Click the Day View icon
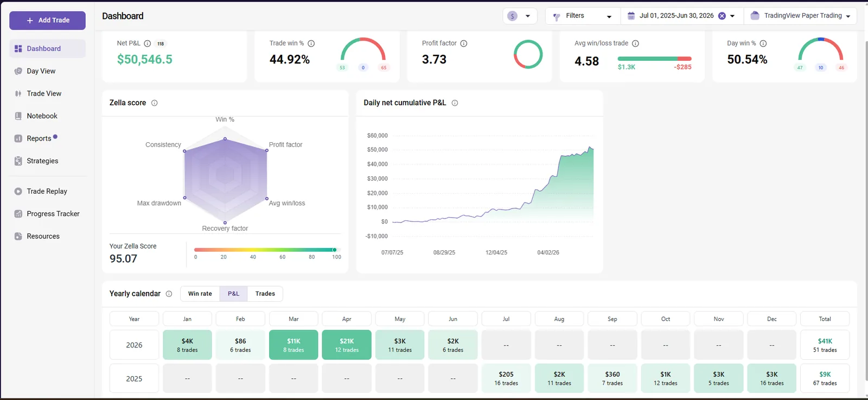868x400 pixels. [18, 71]
